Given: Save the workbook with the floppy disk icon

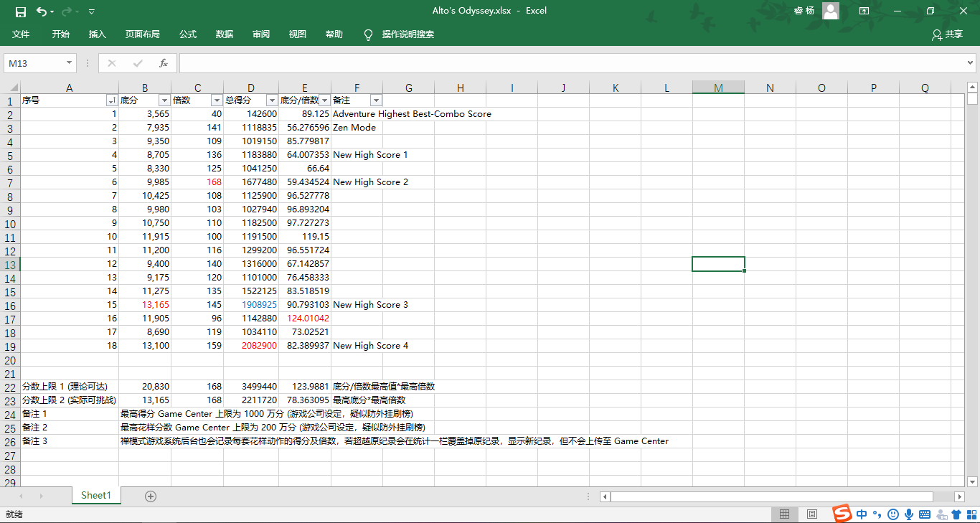Looking at the screenshot, I should pyautogui.click(x=21, y=11).
